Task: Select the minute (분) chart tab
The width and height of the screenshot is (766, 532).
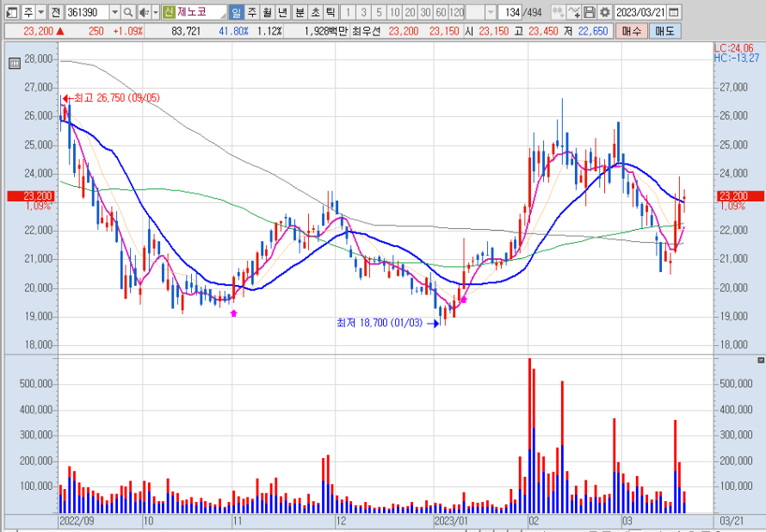Action: [300, 13]
